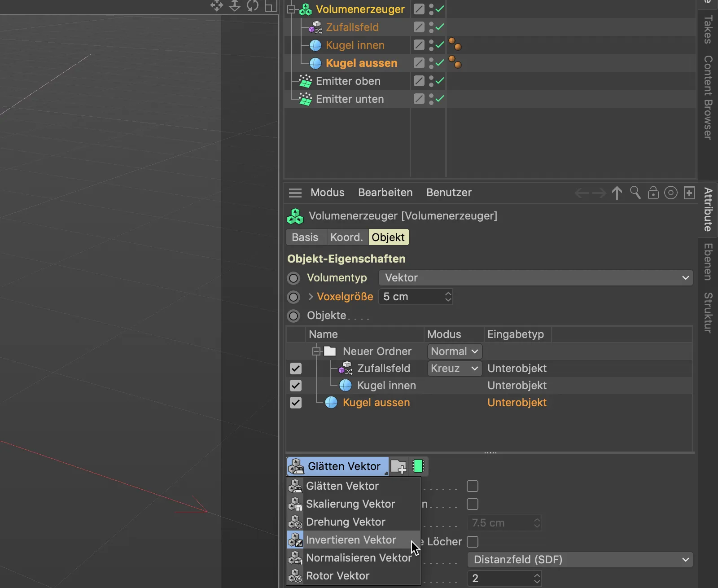Click the tag icon on Kugel innen row
Image resolution: width=718 pixels, height=588 pixels.
pos(455,44)
